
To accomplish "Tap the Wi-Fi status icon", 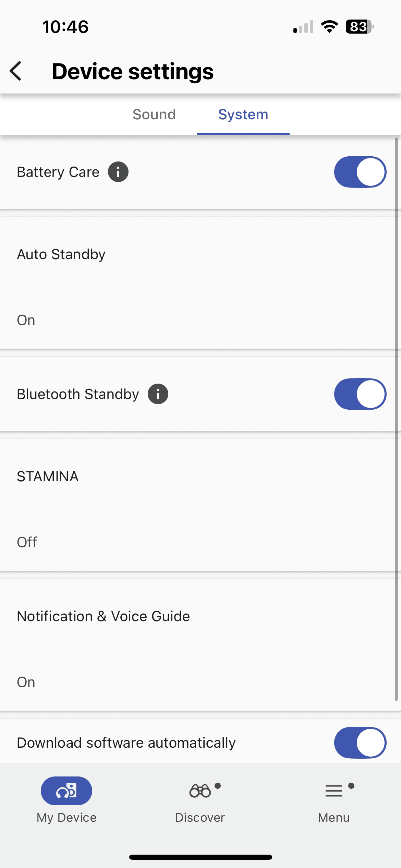I will pyautogui.click(x=329, y=27).
